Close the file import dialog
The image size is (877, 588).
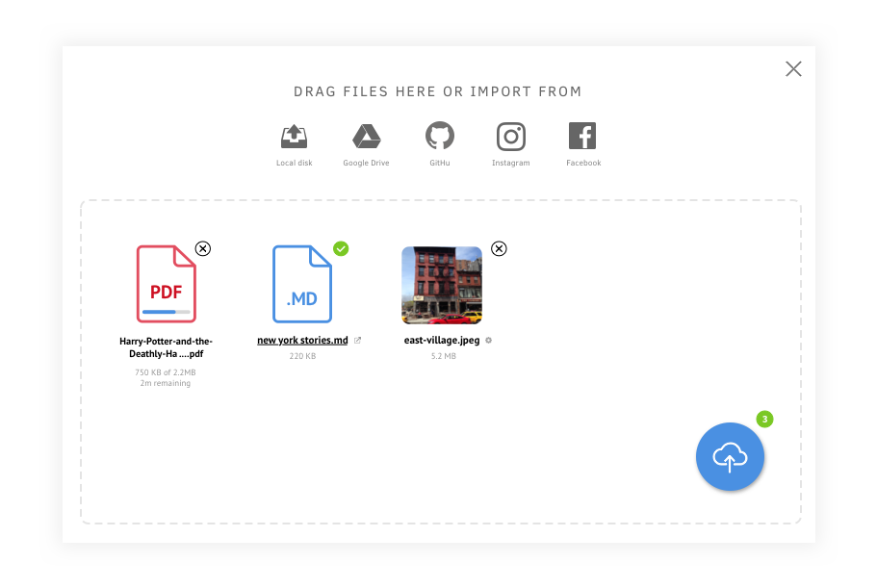coord(793,68)
